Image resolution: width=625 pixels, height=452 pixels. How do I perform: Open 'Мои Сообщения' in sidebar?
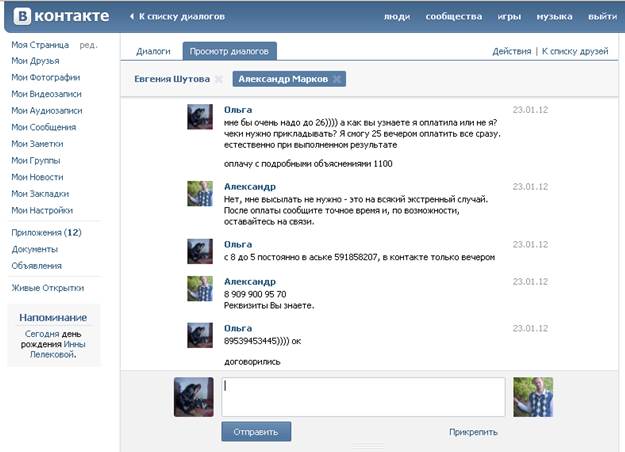[43, 127]
